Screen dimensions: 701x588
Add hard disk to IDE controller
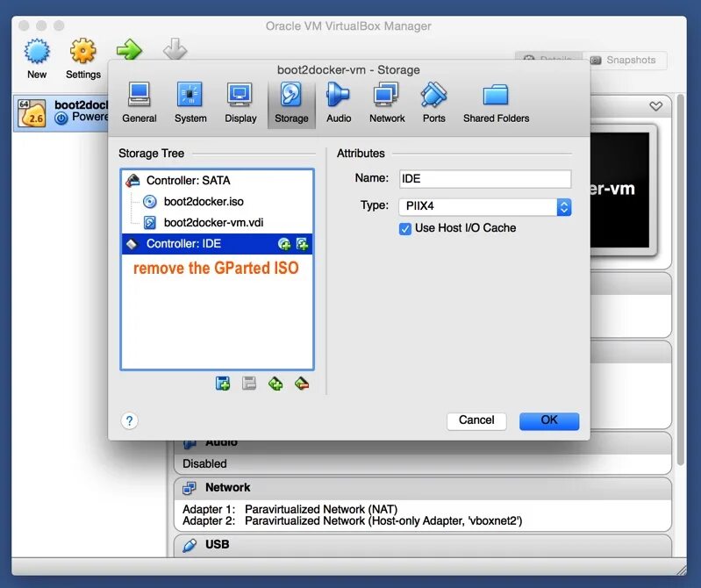coord(302,244)
